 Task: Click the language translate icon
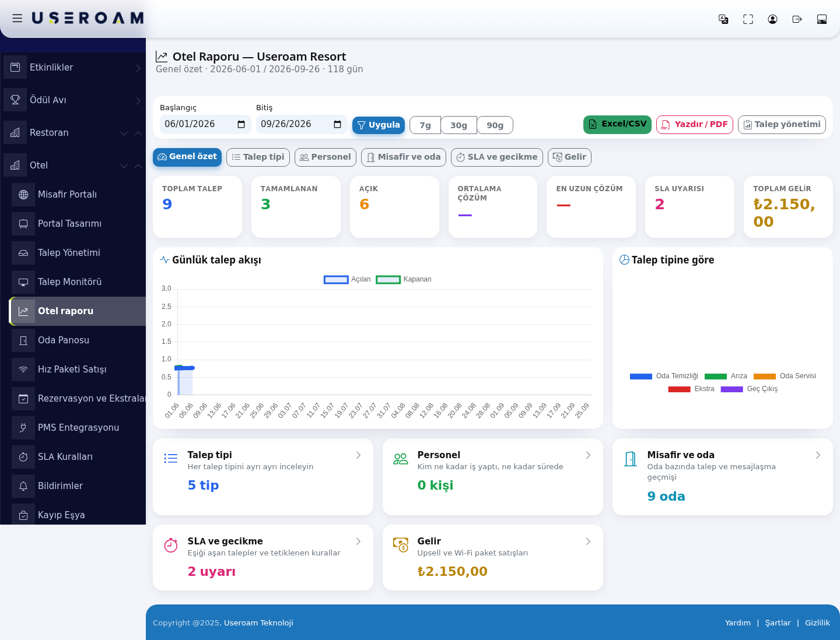[723, 19]
